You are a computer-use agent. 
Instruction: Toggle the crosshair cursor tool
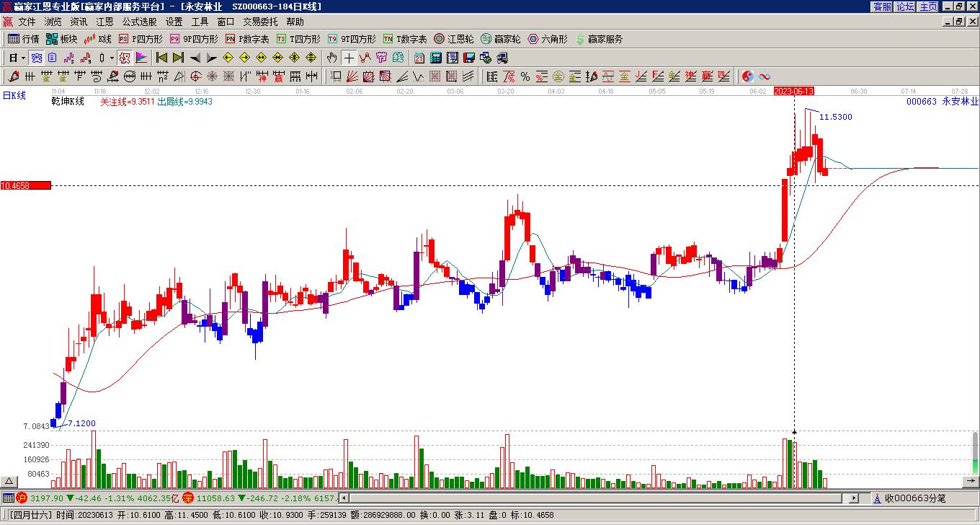click(x=349, y=58)
